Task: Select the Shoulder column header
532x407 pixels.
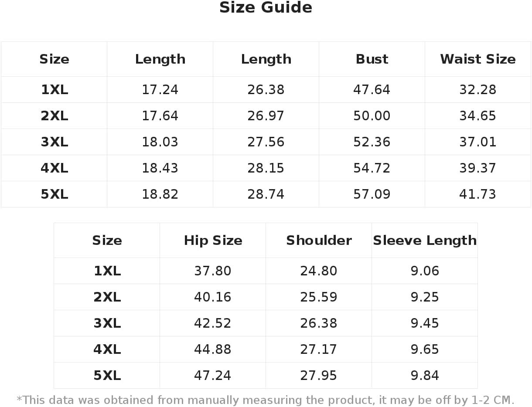Action: point(319,241)
